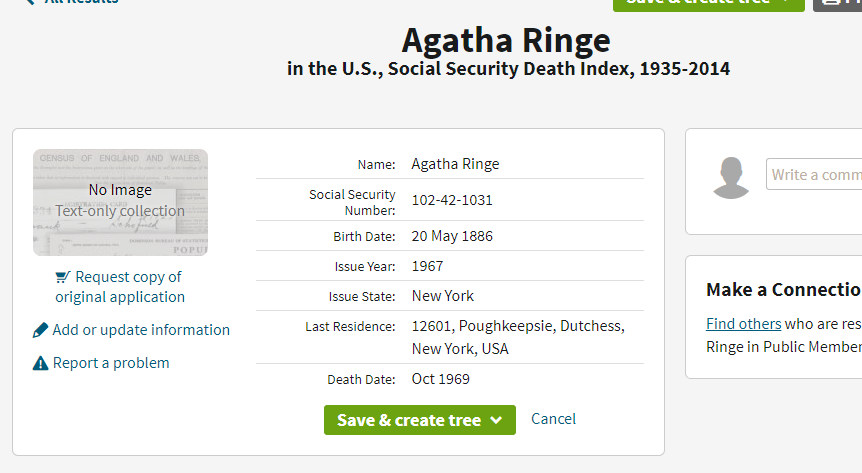Click the warning triangle Report icon
This screenshot has width=862, height=473.
click(40, 363)
